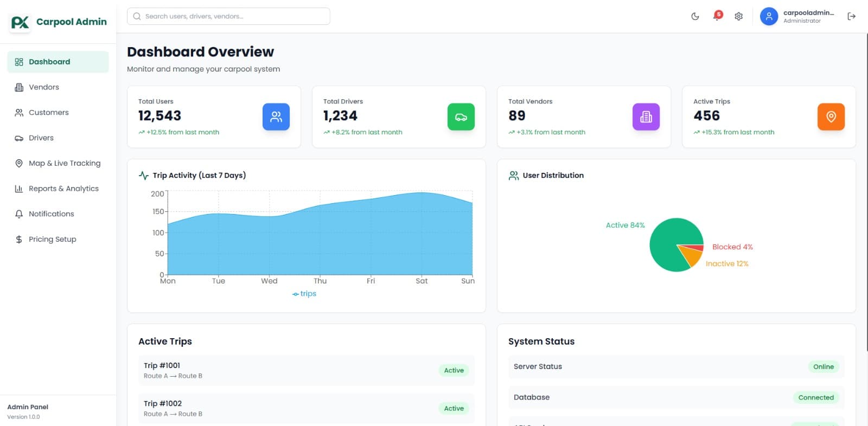
Task: Click the Online badge for Server Status
Action: point(824,367)
